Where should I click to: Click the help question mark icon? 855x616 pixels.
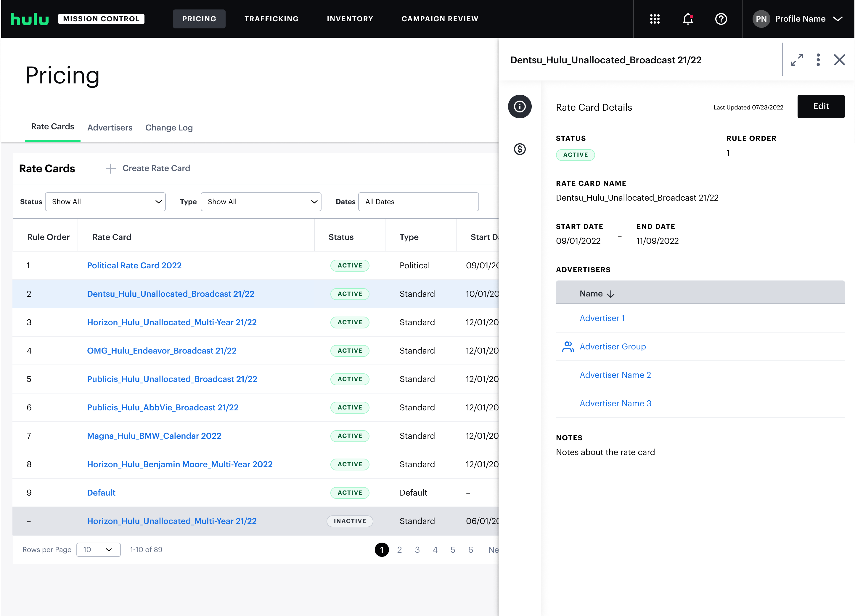tap(721, 19)
